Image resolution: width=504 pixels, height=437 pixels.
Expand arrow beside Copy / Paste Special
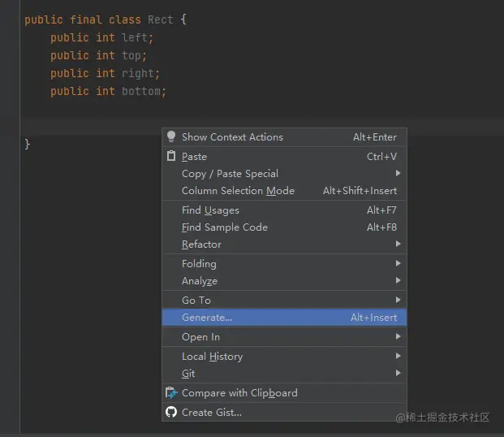(398, 173)
